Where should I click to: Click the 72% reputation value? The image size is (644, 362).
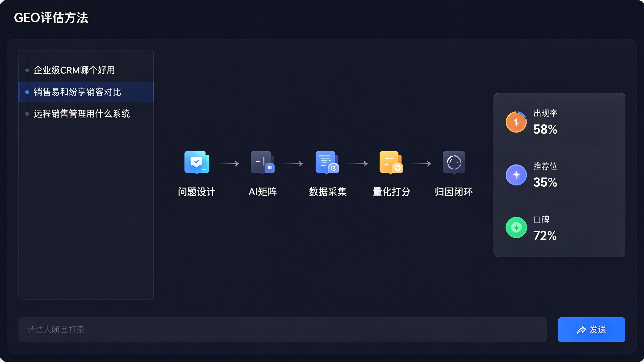click(x=545, y=236)
